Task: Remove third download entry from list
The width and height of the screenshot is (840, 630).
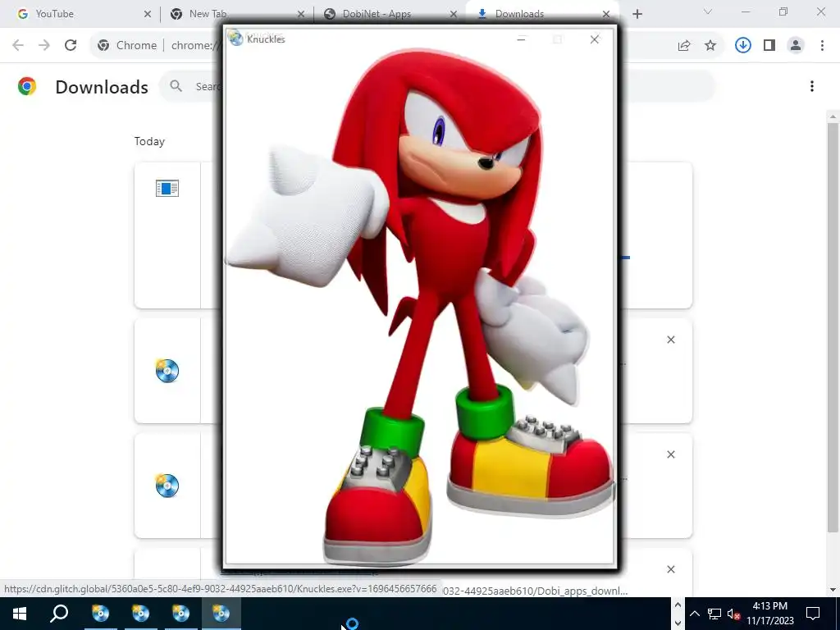Action: pyautogui.click(x=671, y=454)
